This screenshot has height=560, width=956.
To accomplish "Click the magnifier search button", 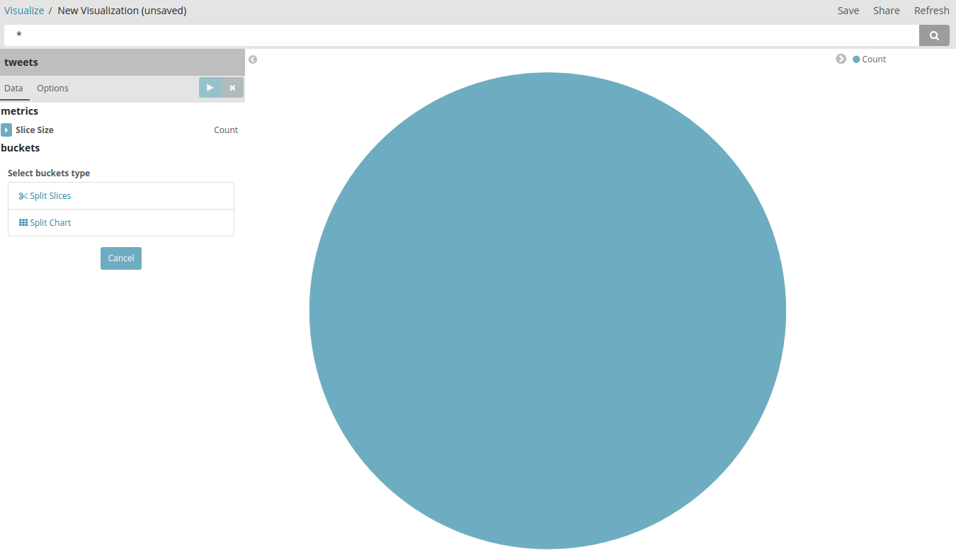I will pyautogui.click(x=934, y=35).
